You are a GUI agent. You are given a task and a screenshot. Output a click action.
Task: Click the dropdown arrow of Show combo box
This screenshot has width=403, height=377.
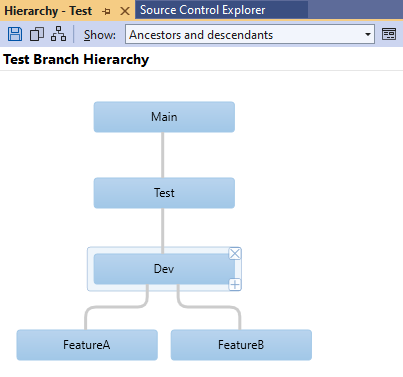pos(368,34)
